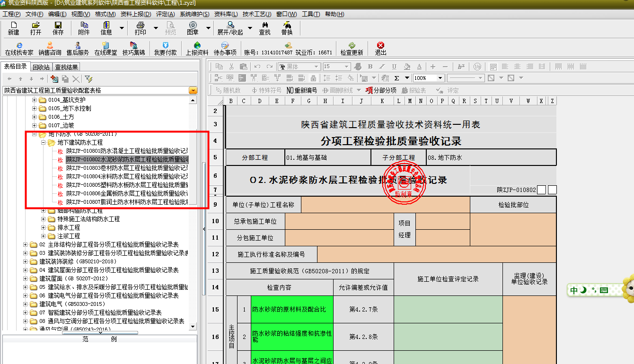
Task: Open the 在线找专家 online expert icon
Action: tap(19, 49)
